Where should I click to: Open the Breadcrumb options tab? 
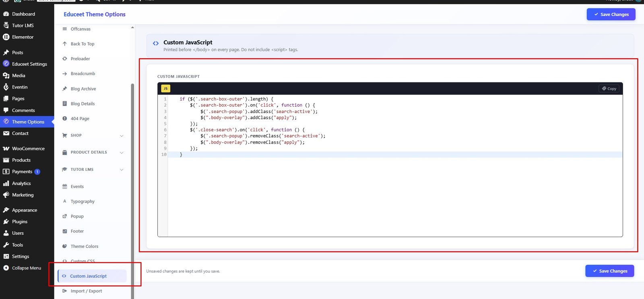coord(93,74)
